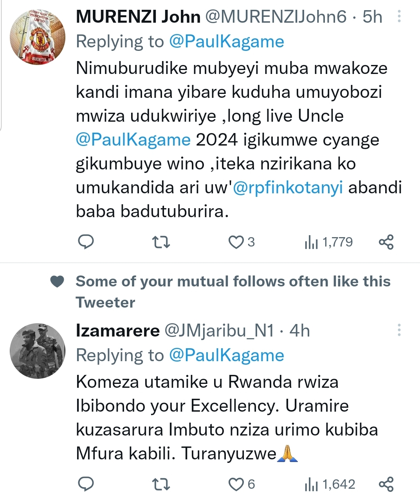Like Izamarere's tweet with 6 likes
420x504 pixels.
click(x=236, y=484)
